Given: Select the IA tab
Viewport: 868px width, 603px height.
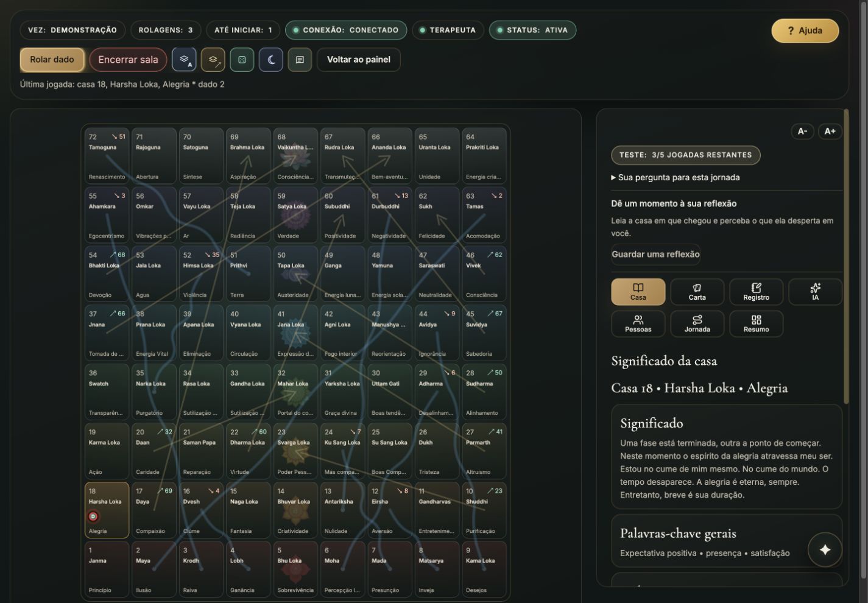Looking at the screenshot, I should [815, 292].
